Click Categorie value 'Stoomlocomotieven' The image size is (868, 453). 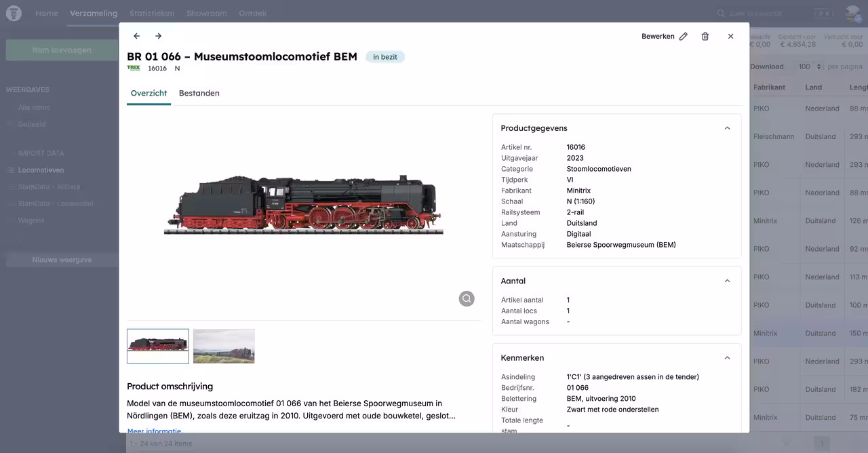pyautogui.click(x=599, y=169)
